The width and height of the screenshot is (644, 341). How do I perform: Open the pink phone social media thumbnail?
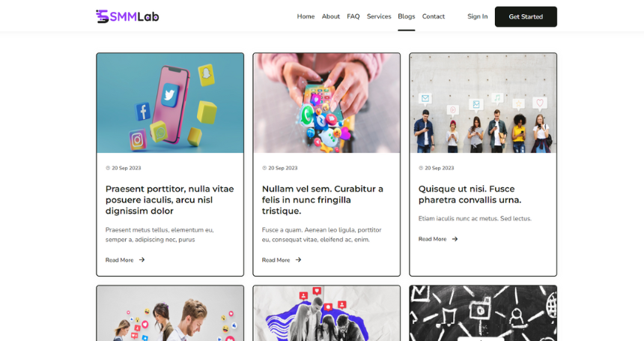[170, 103]
